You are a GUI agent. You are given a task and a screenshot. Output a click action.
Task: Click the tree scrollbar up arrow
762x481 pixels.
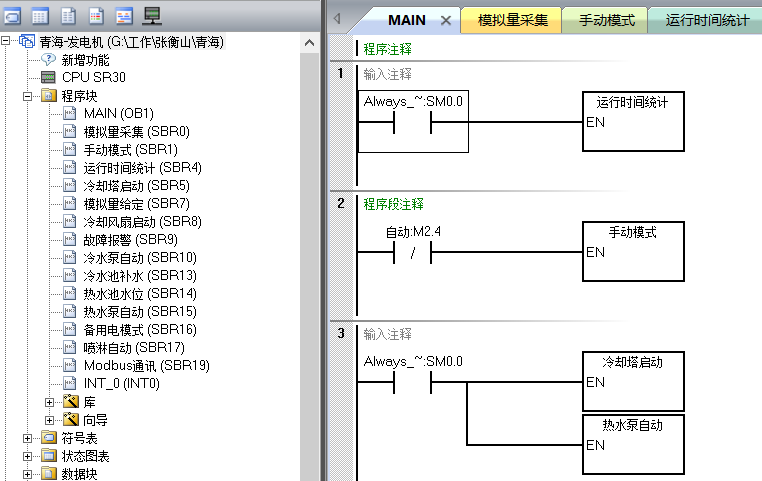310,43
